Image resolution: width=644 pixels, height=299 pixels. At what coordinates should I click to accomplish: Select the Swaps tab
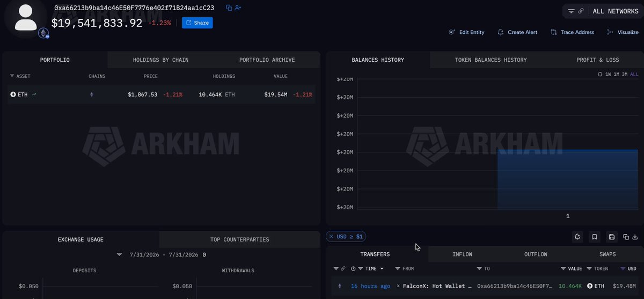coord(608,254)
